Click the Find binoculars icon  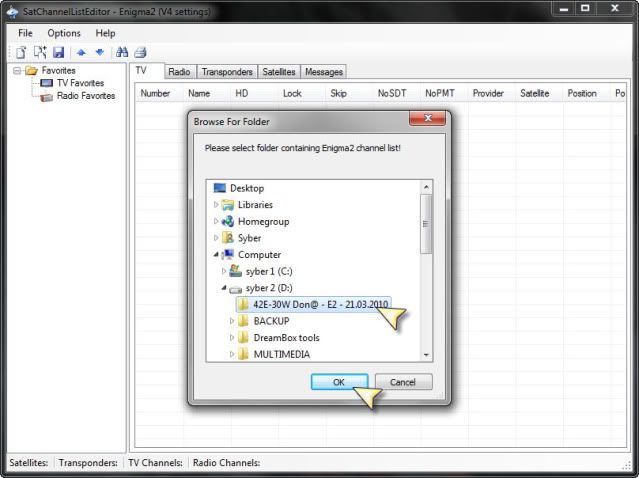tap(122, 52)
